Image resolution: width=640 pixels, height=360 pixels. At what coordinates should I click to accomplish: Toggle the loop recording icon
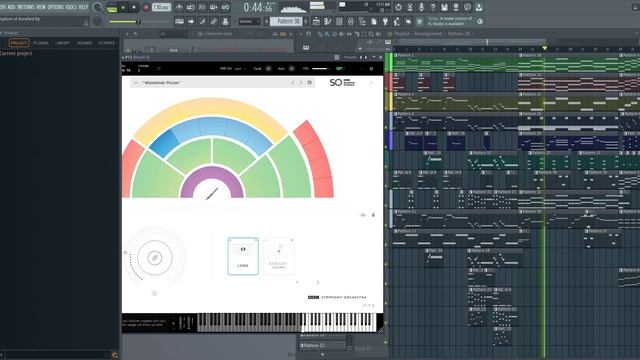[x=225, y=7]
